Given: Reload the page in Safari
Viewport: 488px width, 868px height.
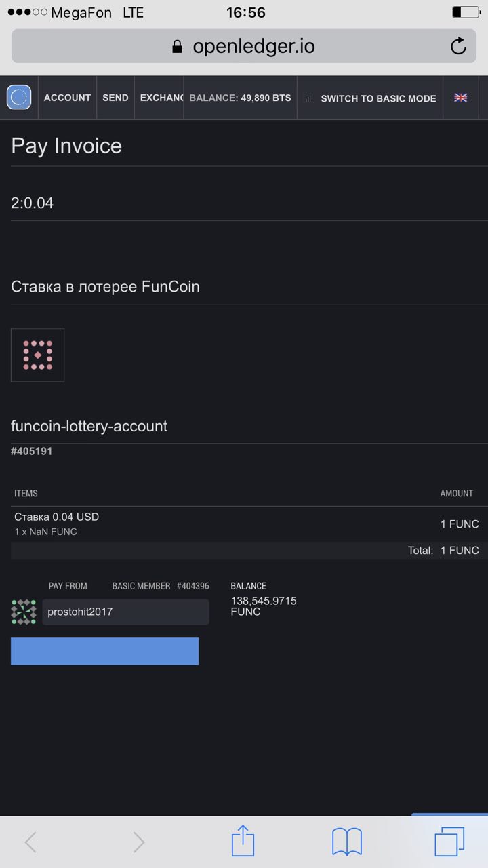Looking at the screenshot, I should [458, 46].
